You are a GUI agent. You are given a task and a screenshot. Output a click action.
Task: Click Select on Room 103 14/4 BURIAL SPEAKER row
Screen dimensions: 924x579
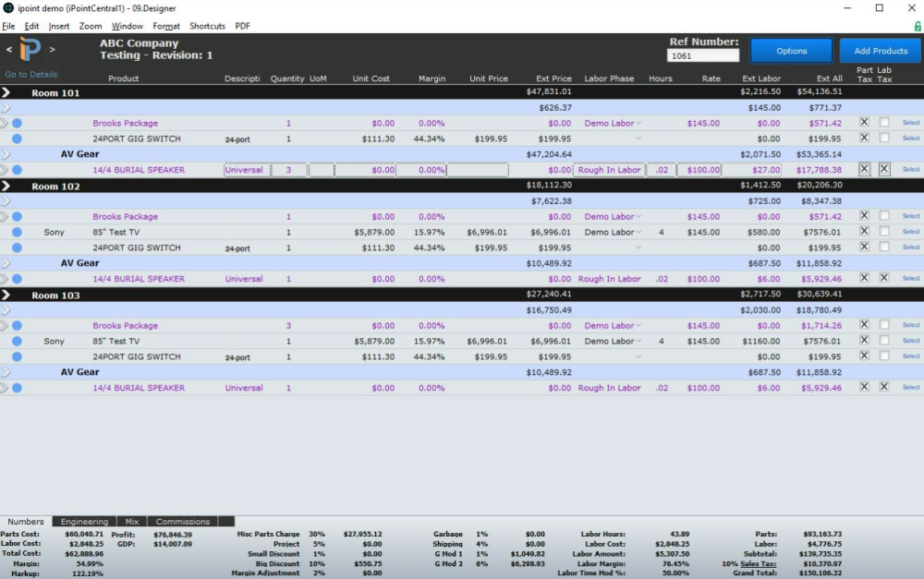click(x=911, y=387)
